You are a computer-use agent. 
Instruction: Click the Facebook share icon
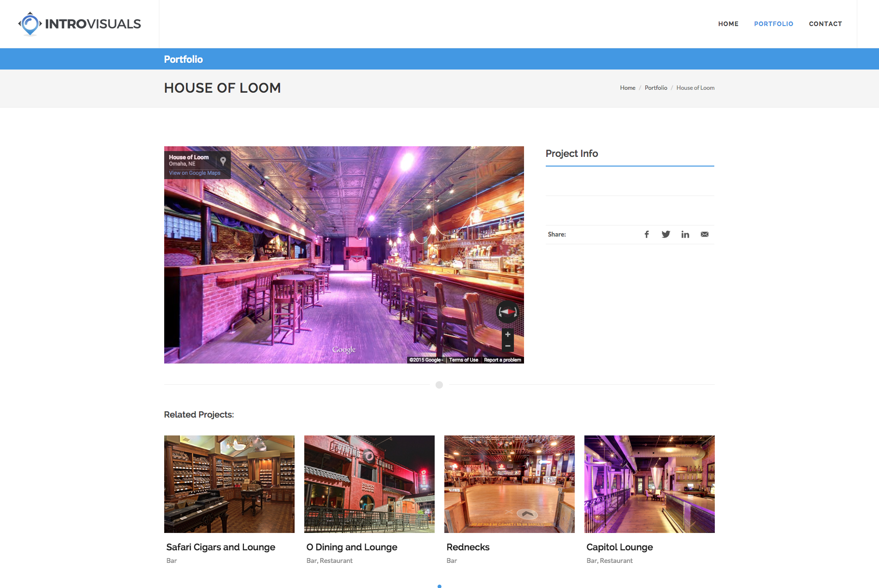(x=646, y=234)
